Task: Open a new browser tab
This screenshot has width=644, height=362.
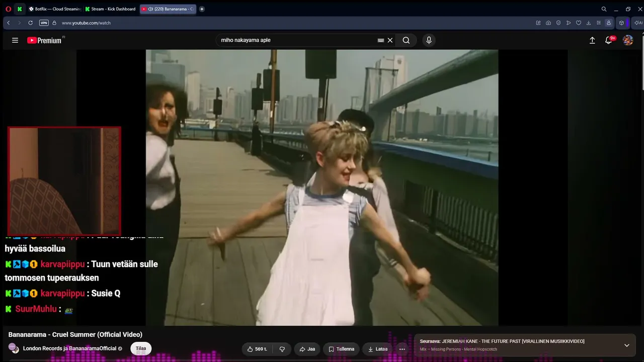Action: point(202,9)
